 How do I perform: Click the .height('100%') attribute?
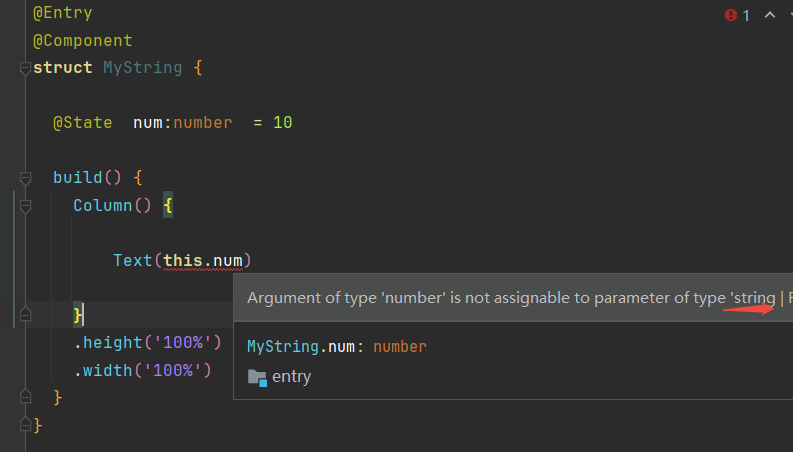click(x=146, y=342)
